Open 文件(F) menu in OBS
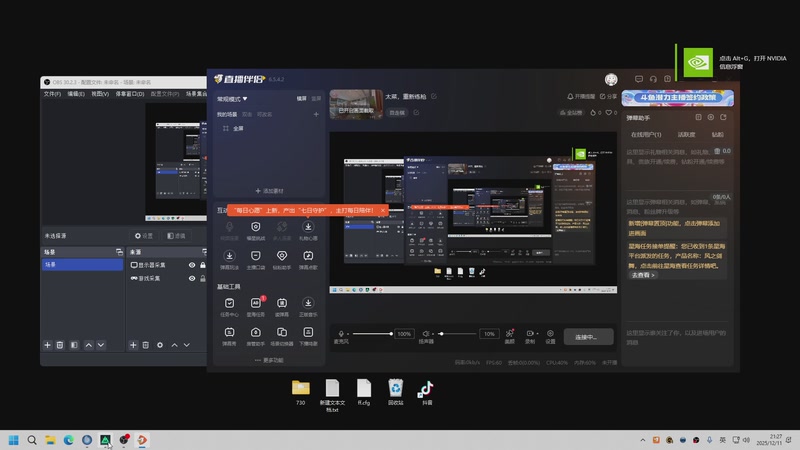 [x=52, y=94]
